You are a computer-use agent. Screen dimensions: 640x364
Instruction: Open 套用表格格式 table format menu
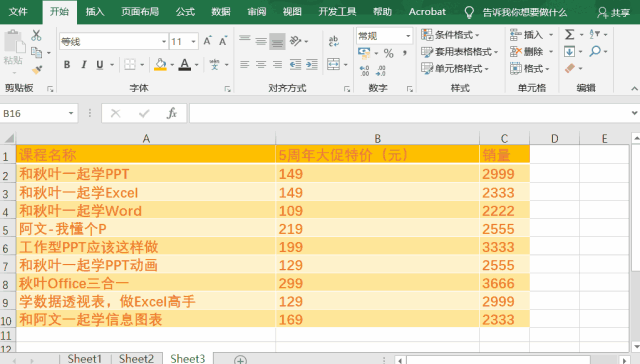click(460, 52)
